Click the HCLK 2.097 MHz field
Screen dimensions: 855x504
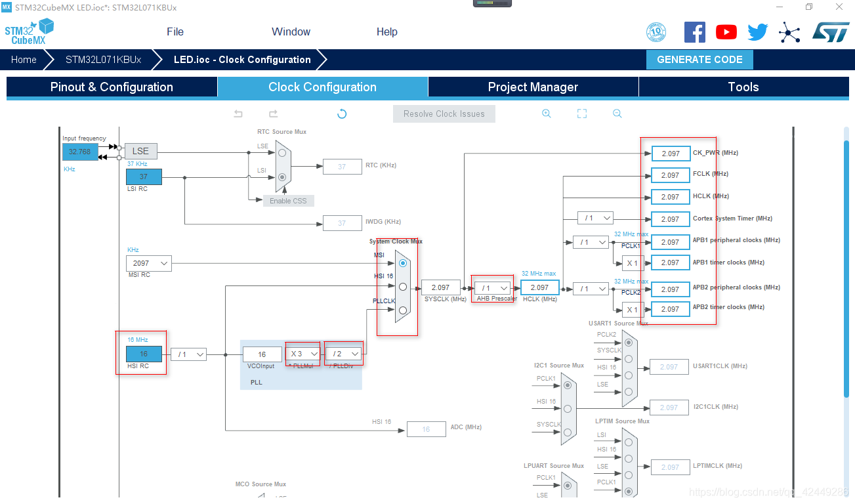tap(539, 287)
